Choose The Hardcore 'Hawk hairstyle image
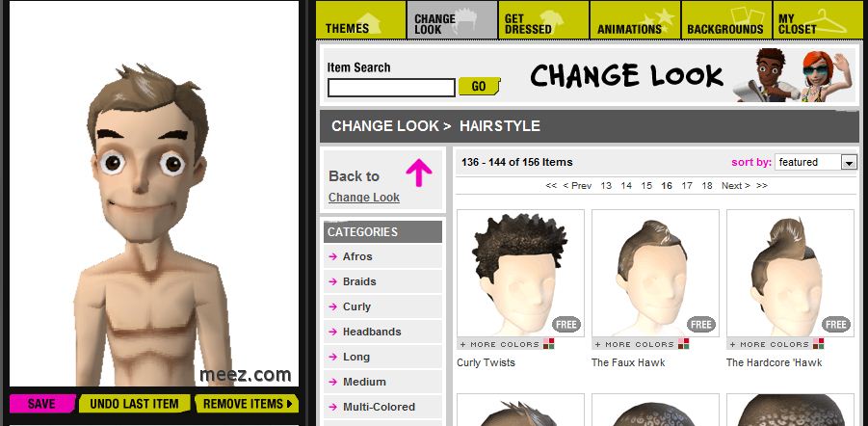The image size is (868, 426). 791,273
